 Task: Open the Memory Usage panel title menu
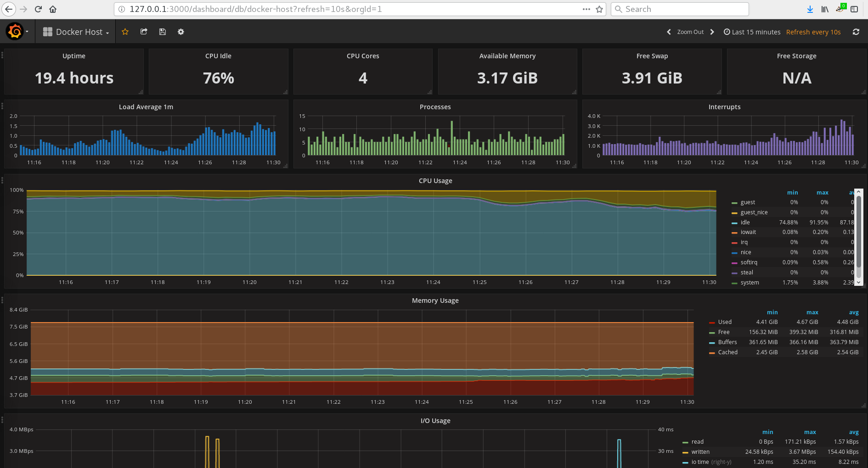(x=435, y=301)
